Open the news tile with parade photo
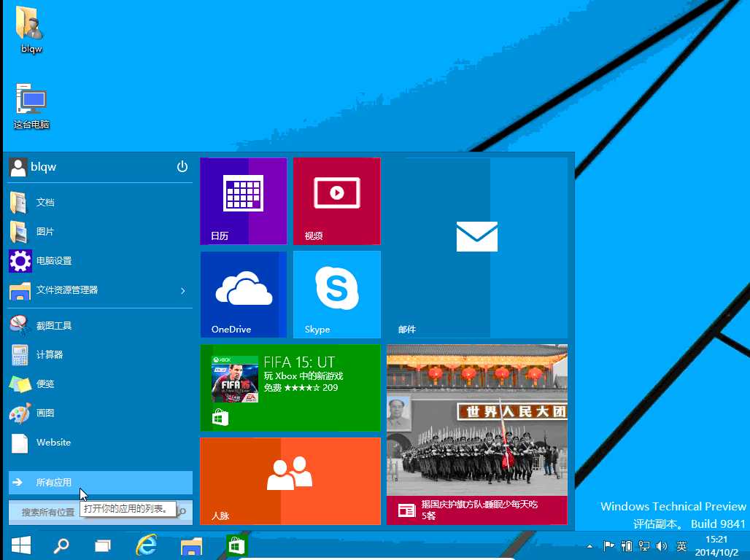The width and height of the screenshot is (750, 560). point(477,435)
